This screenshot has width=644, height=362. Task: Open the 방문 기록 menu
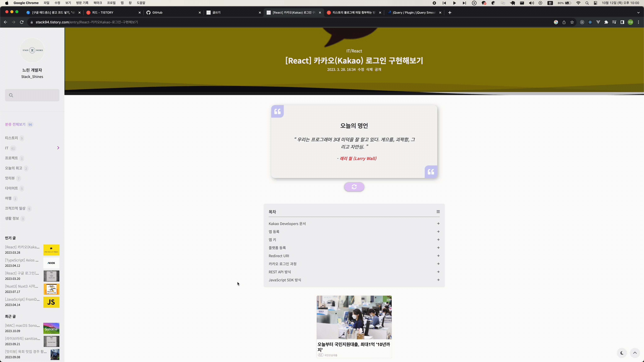(x=82, y=3)
